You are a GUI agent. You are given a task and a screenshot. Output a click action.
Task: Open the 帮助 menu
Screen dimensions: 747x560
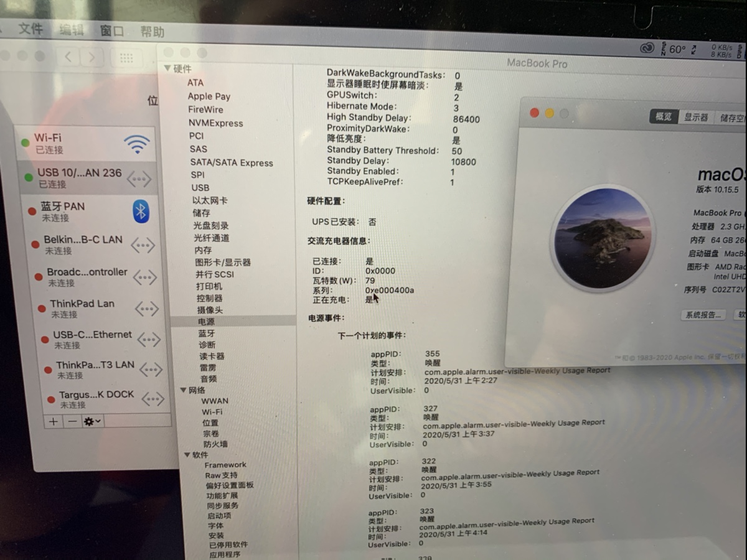pyautogui.click(x=152, y=31)
